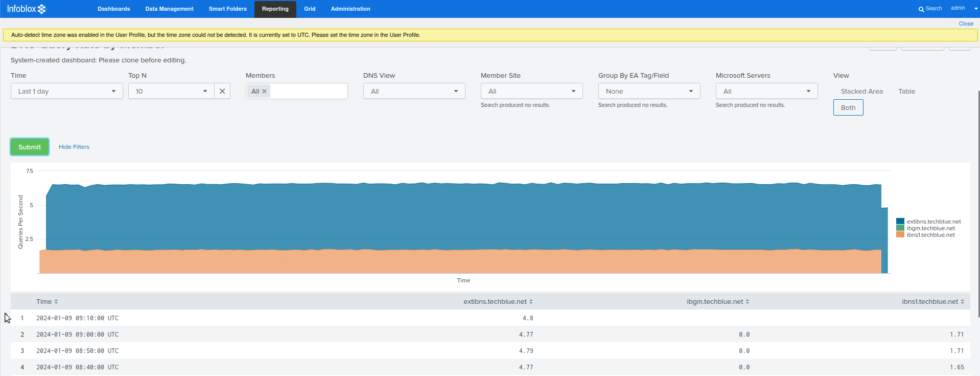
Task: Open the Time range dropdown
Action: click(x=66, y=92)
